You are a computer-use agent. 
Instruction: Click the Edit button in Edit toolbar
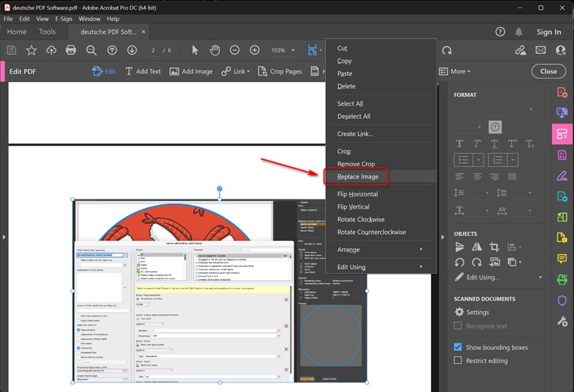tap(104, 71)
